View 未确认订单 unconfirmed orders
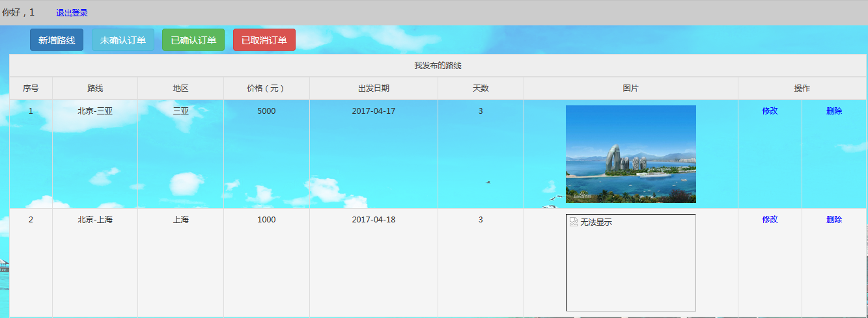The image size is (868, 318). [x=123, y=40]
